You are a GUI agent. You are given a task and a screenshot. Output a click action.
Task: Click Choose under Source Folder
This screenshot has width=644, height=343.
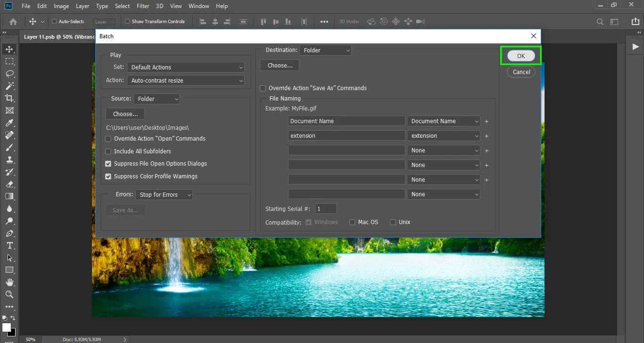click(124, 113)
